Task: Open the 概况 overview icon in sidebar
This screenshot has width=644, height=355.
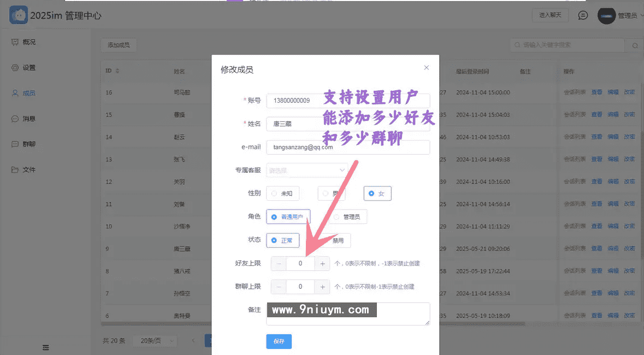Action: pos(14,42)
